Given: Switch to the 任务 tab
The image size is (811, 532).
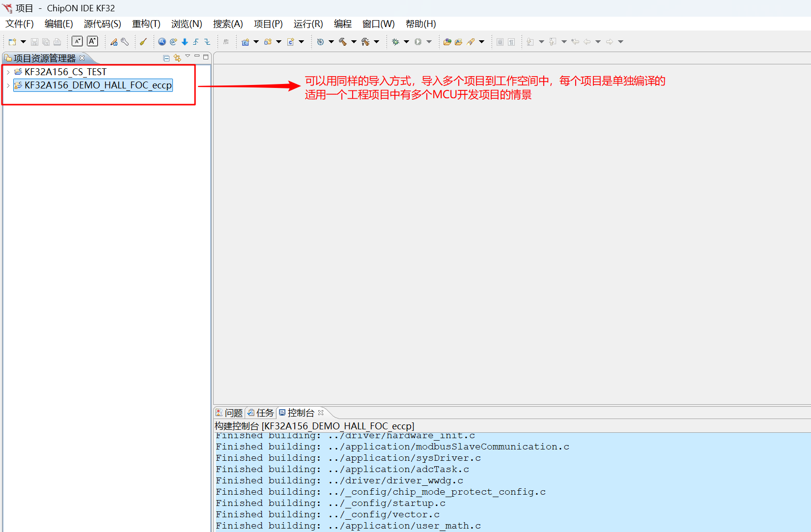Looking at the screenshot, I should (x=261, y=413).
